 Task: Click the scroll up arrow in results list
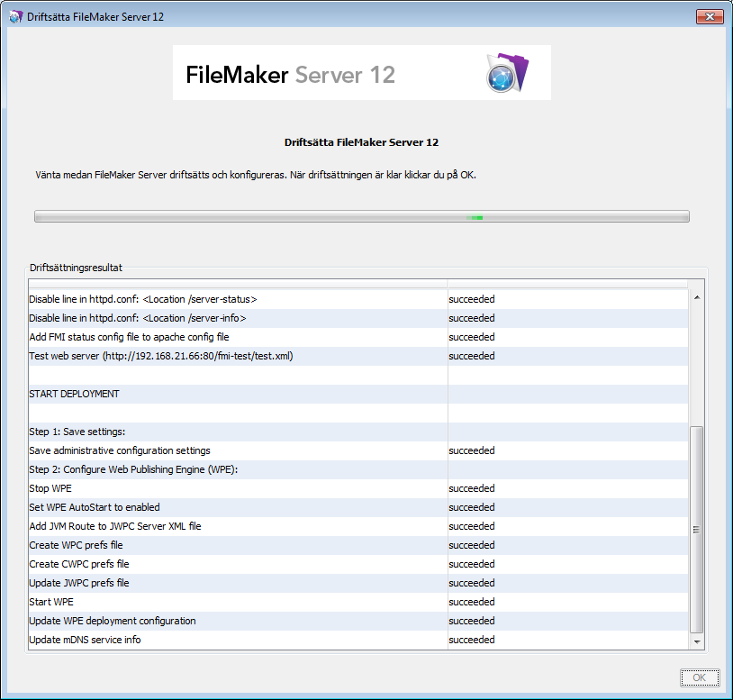tap(697, 297)
